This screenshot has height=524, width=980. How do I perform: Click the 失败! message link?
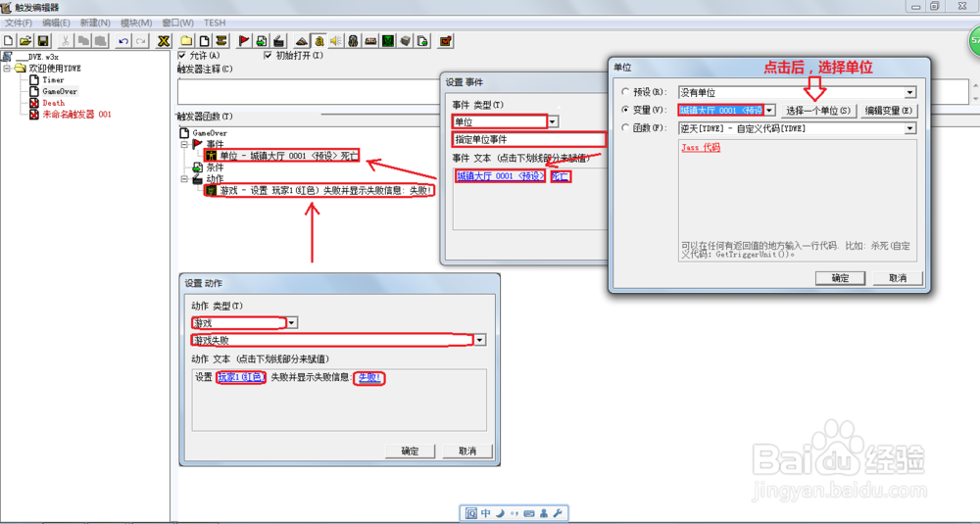(x=369, y=377)
